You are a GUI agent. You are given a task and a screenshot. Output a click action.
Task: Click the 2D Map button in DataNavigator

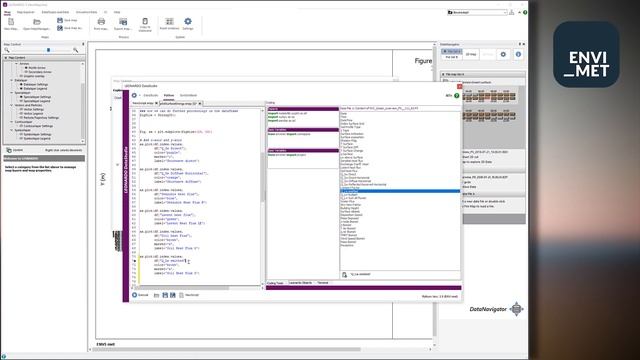471,54
